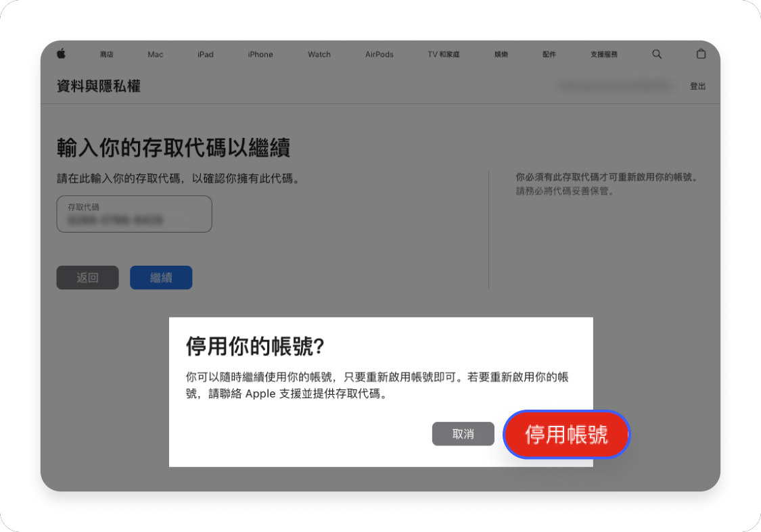The width and height of the screenshot is (761, 532).
Task: Open the 娛樂 nav item
Action: coord(501,54)
